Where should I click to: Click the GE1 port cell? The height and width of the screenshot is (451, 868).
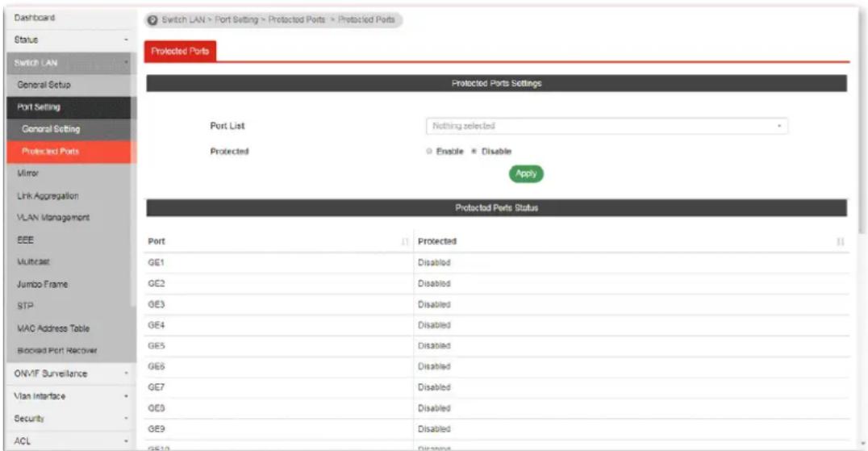pyautogui.click(x=278, y=263)
